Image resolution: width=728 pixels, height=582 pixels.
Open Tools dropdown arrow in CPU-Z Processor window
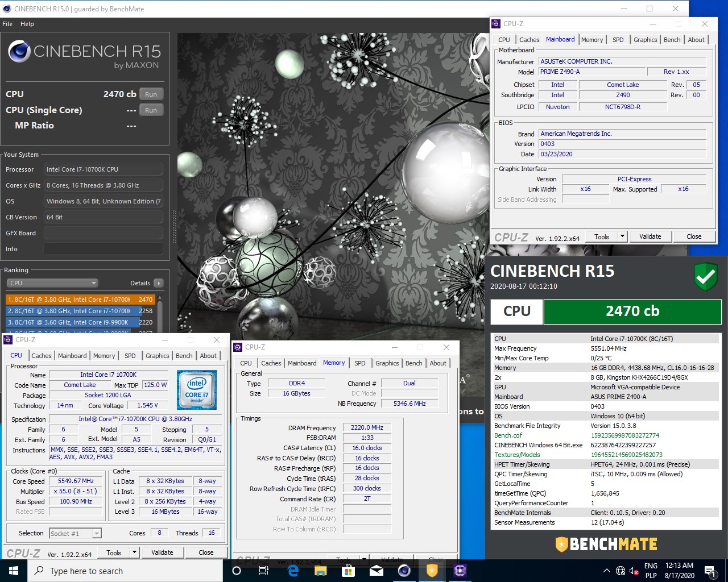pyautogui.click(x=134, y=552)
